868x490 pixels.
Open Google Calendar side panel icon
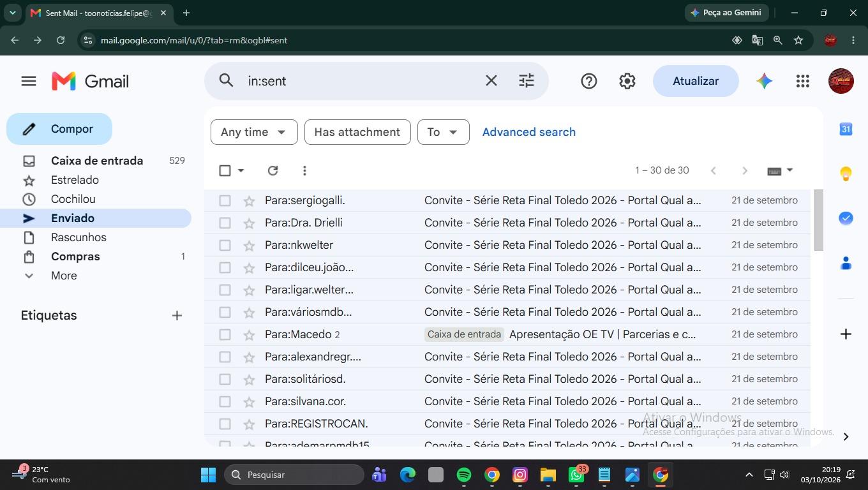[846, 129]
